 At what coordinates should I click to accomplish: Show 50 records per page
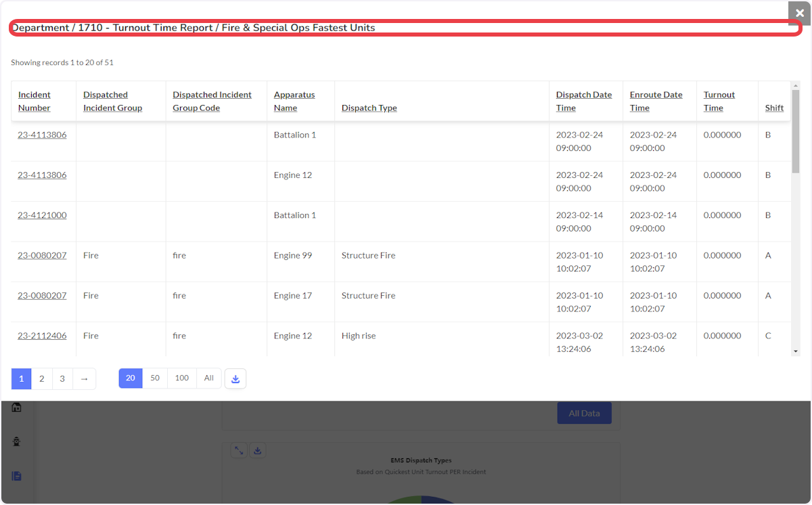pos(155,378)
